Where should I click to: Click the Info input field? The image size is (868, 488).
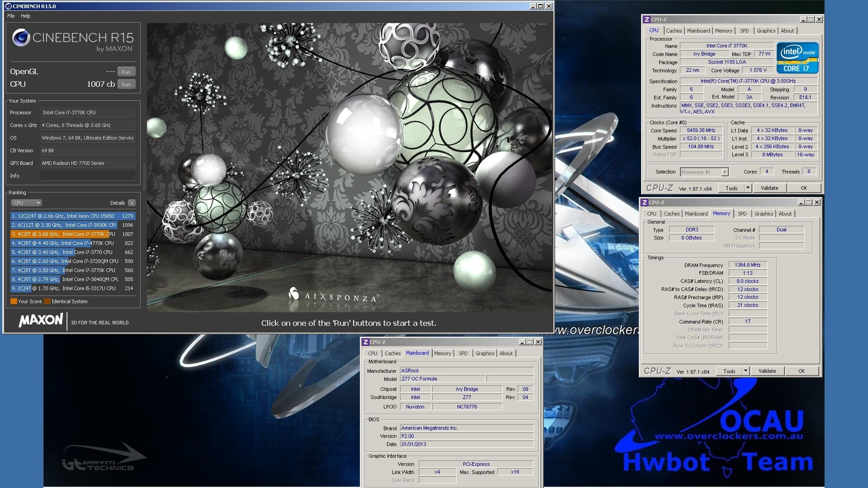click(x=88, y=176)
